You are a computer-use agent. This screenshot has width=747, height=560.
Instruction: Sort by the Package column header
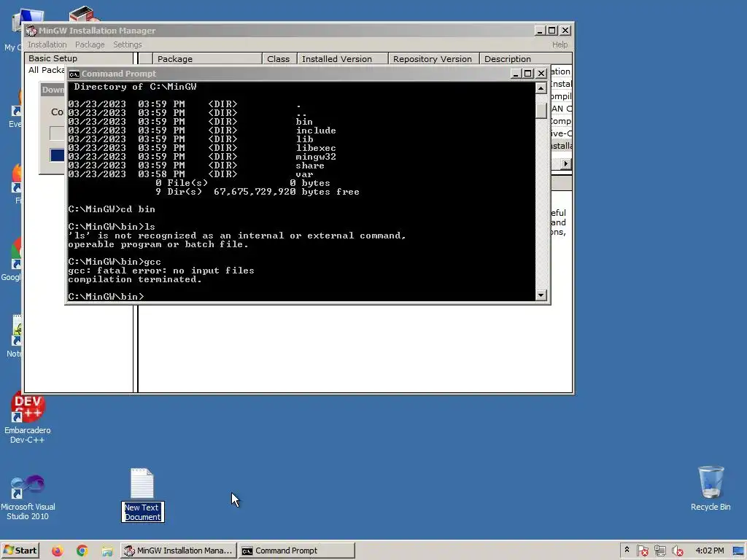[207, 58]
